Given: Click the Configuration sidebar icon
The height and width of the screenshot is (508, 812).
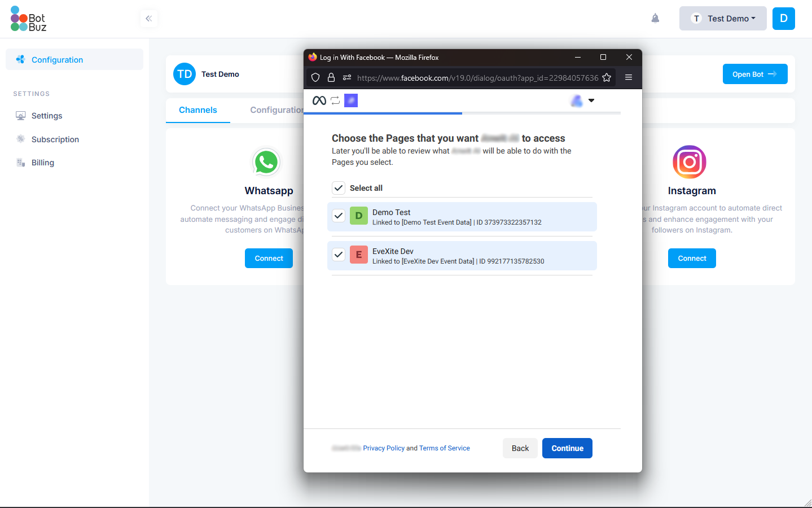Looking at the screenshot, I should point(21,59).
